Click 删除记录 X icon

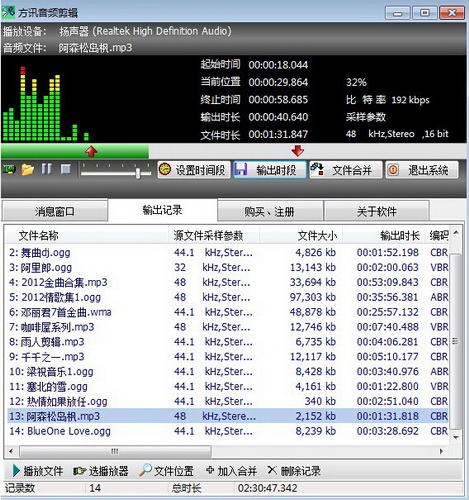(x=272, y=470)
